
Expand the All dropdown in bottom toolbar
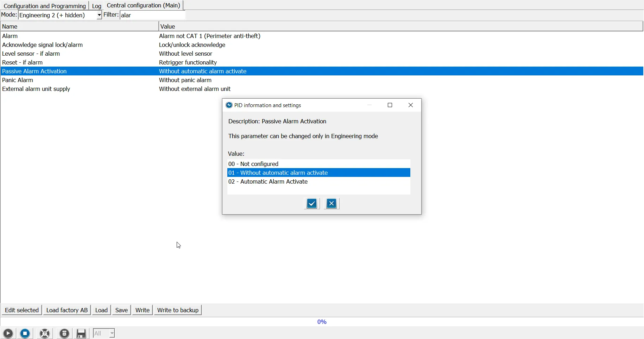point(112,333)
